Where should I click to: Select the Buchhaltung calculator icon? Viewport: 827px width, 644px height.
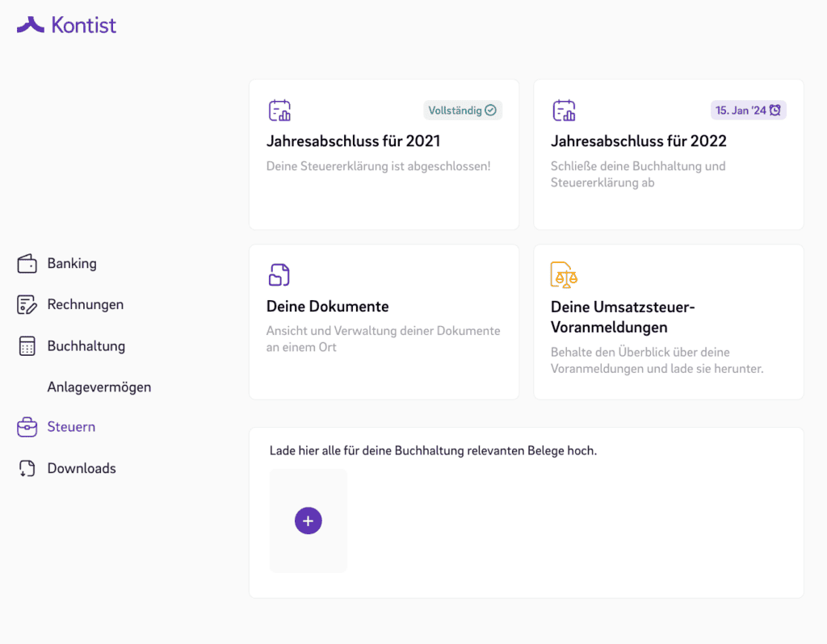point(25,345)
